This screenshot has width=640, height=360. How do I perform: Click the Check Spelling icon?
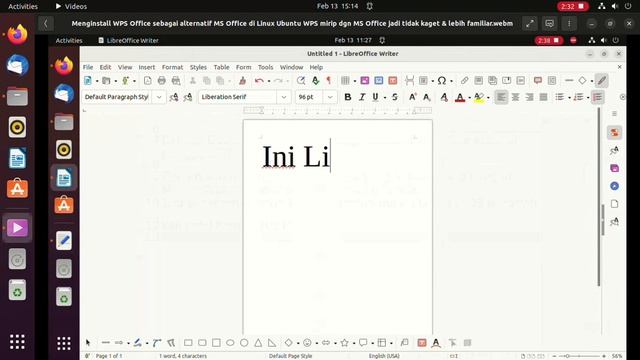(x=315, y=80)
